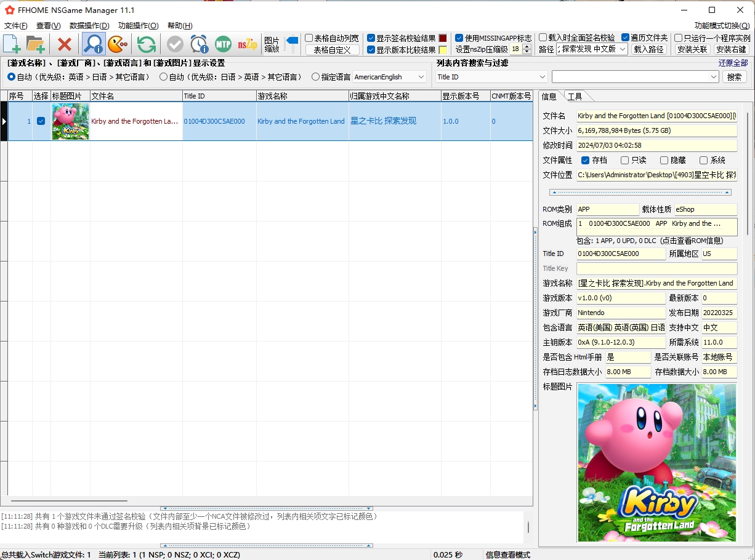
Task: Check the 只读 file attribute box
Action: click(625, 160)
